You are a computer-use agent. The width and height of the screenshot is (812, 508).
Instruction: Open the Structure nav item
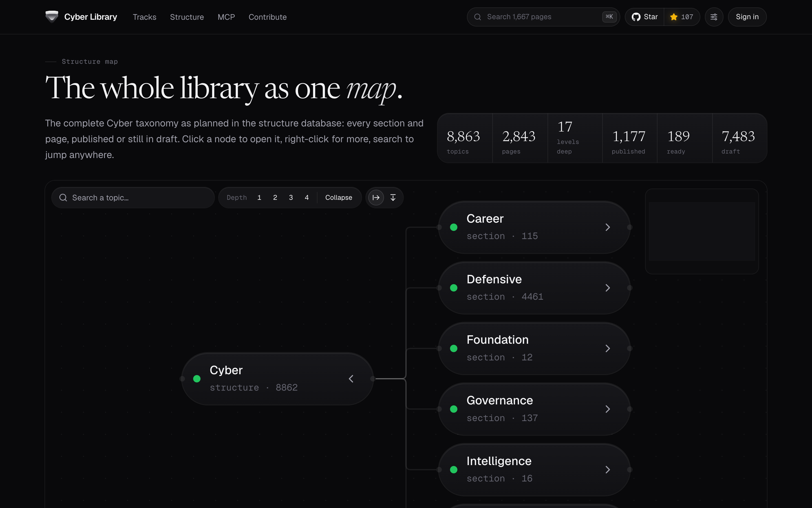pyautogui.click(x=187, y=17)
